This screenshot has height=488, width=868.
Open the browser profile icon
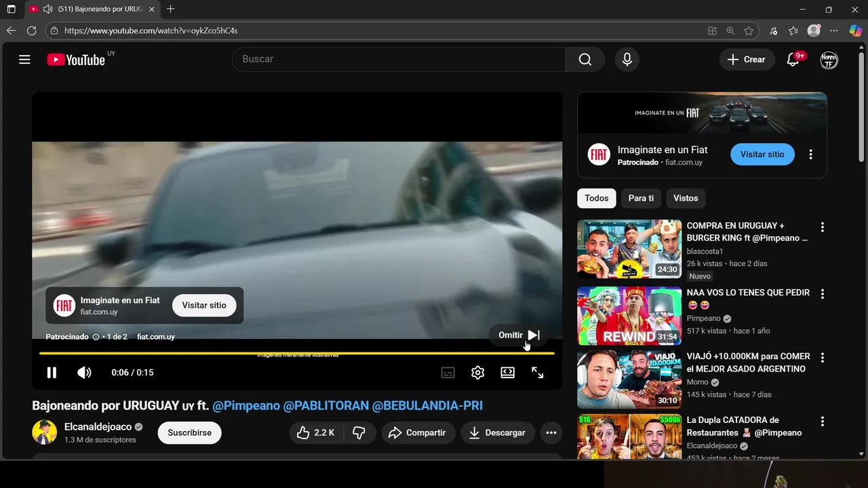tap(814, 30)
